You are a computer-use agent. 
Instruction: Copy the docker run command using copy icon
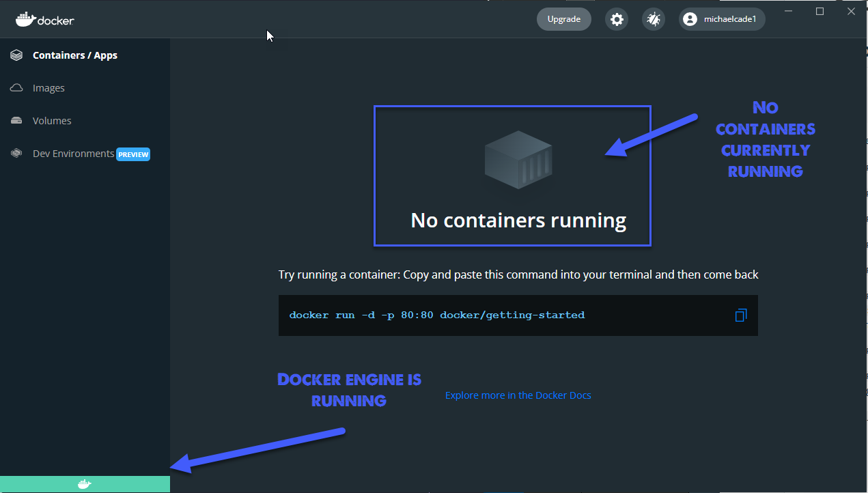(x=741, y=315)
